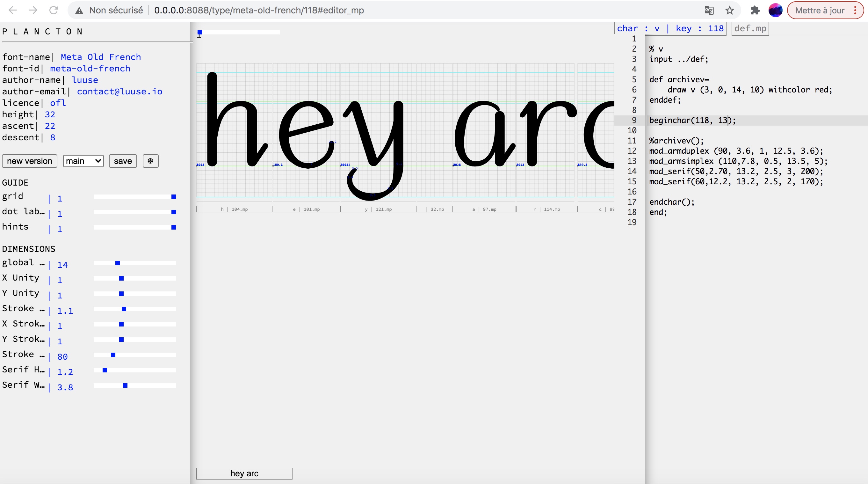
Task: Open the main version dropdown
Action: pos(83,161)
